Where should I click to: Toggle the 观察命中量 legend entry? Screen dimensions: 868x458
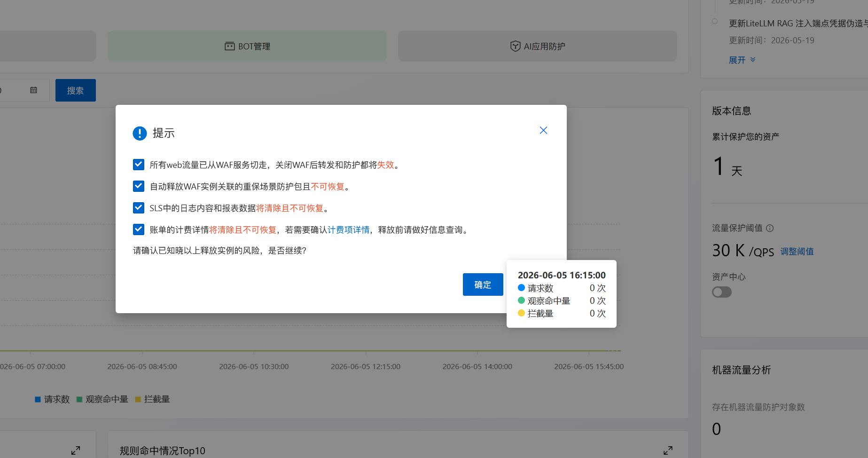click(102, 399)
